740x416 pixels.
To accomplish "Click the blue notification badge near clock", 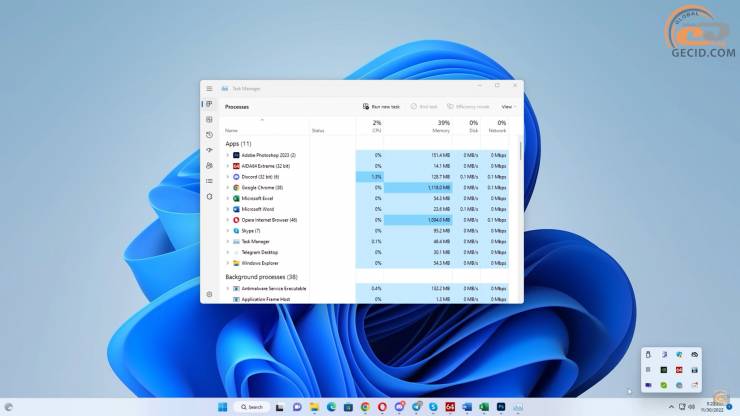I will click(x=730, y=407).
